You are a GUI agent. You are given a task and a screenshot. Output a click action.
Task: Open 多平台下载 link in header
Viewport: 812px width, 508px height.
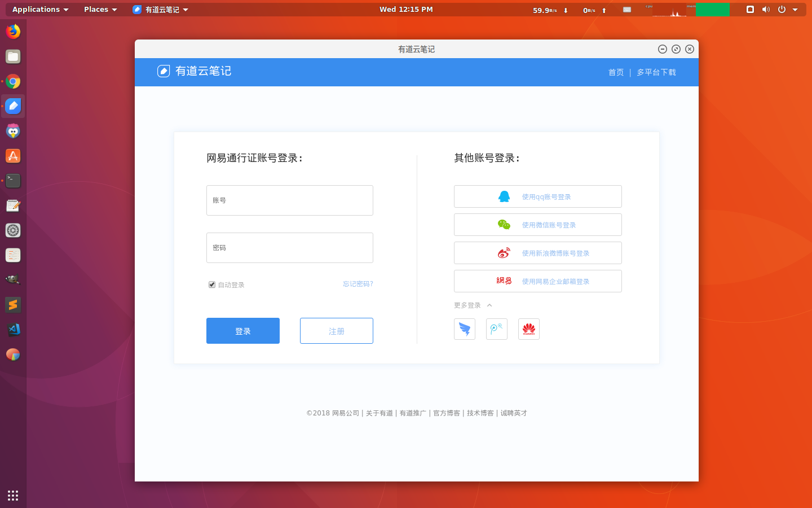pos(656,72)
